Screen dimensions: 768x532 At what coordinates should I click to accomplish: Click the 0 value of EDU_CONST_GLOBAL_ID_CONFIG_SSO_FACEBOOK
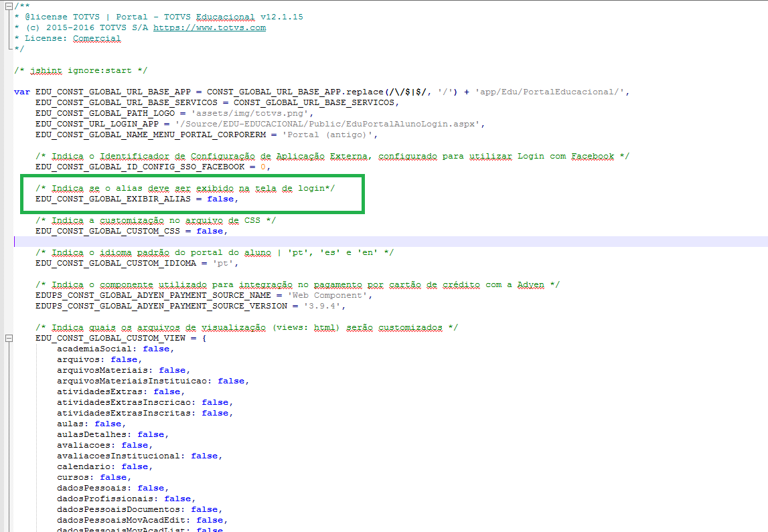coord(263,167)
